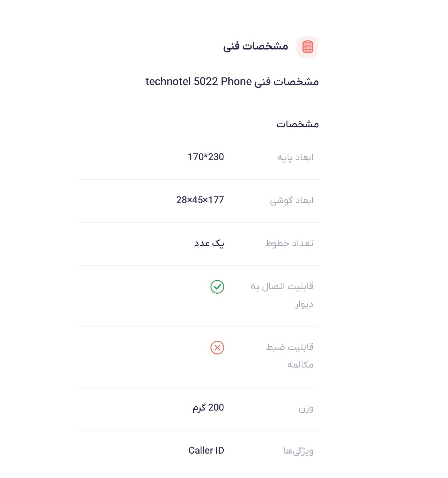Viewport: 448px width, 478px height.
Task: Click the مشخصات subsection heading
Action: click(x=297, y=124)
